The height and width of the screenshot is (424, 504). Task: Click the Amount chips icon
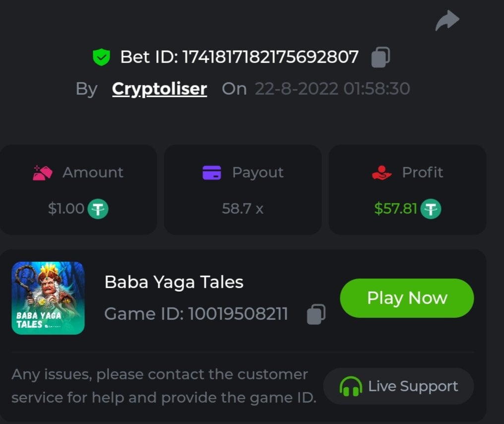pos(43,173)
